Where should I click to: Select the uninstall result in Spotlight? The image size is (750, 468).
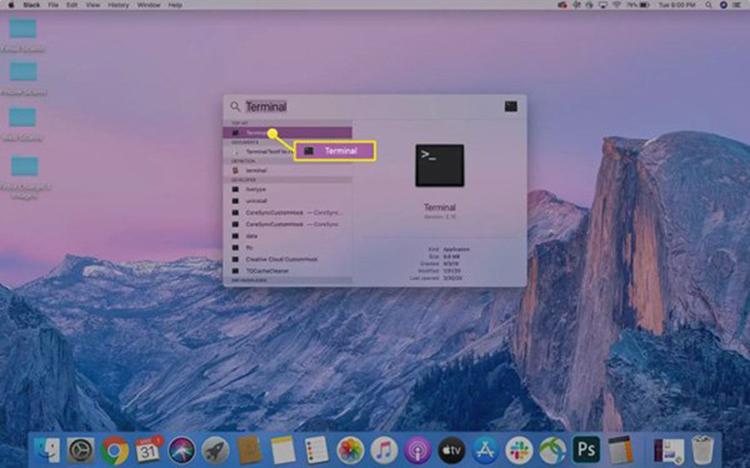(287, 201)
